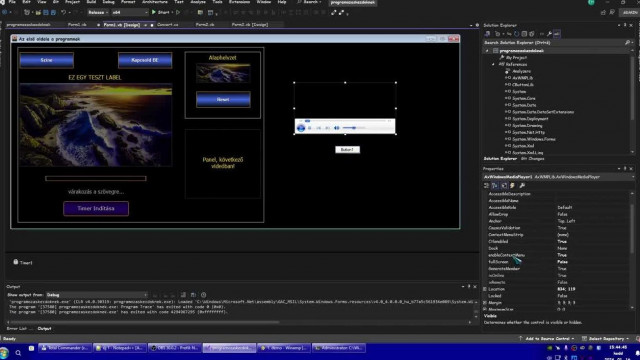Switch to Form1.vb code tab
Image resolution: width=640 pixels, height=360 pixels.
77,24
